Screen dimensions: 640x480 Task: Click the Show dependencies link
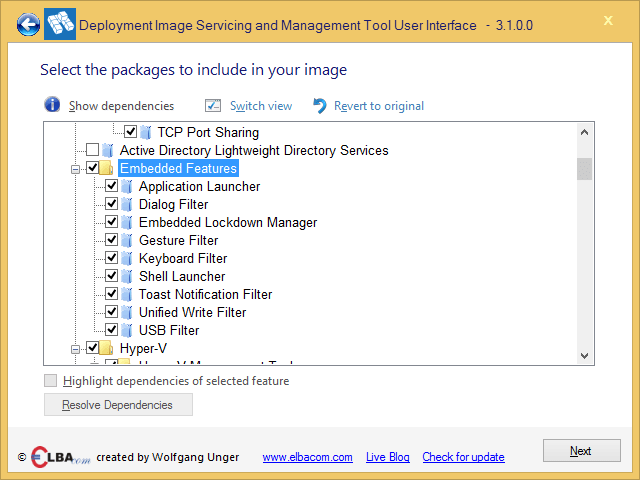(121, 106)
